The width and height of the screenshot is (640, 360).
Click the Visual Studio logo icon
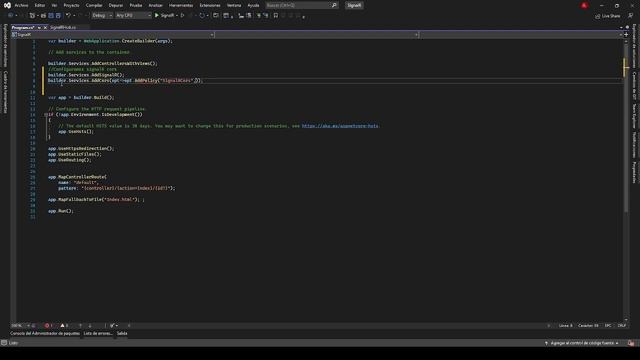7,5
